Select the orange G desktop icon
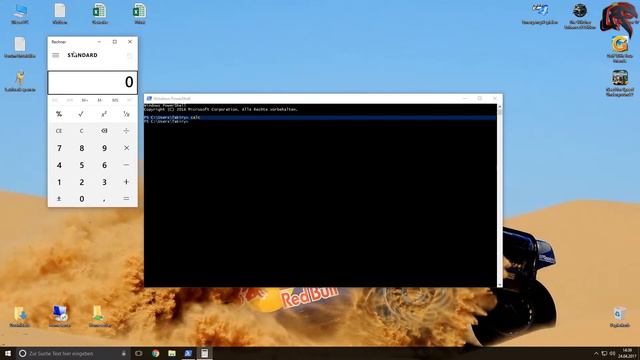The width and height of the screenshot is (640, 360). pos(620,49)
